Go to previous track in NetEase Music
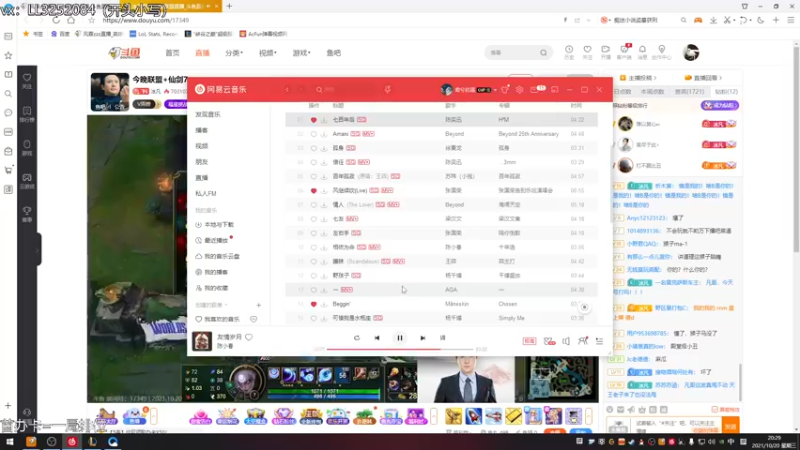The height and width of the screenshot is (450, 800). [377, 338]
